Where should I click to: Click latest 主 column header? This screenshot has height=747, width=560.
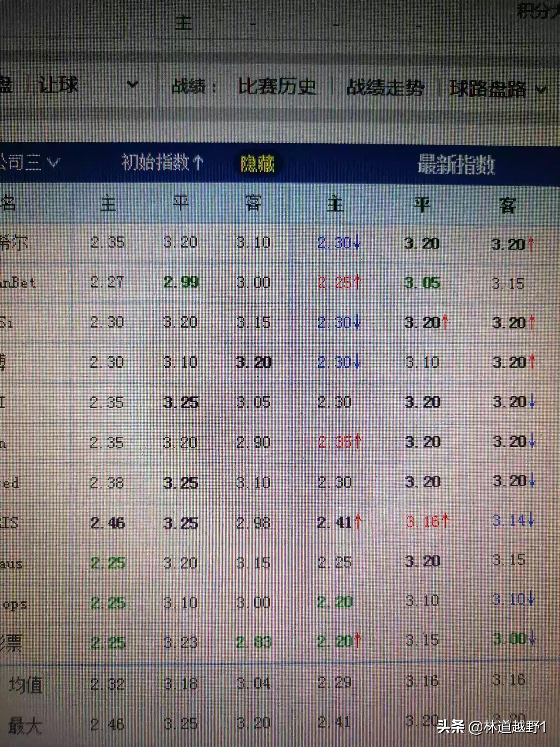click(335, 204)
